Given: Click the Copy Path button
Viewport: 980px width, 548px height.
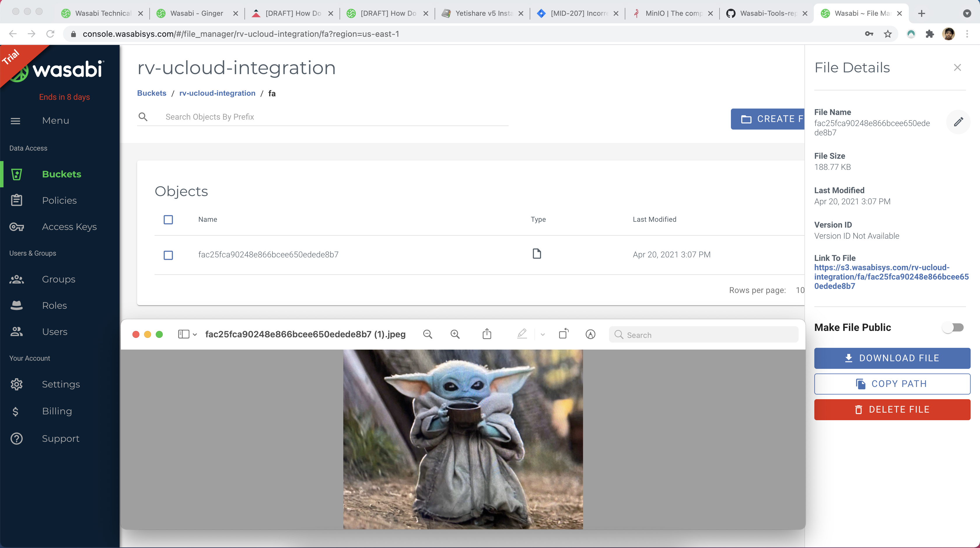Looking at the screenshot, I should pos(892,384).
